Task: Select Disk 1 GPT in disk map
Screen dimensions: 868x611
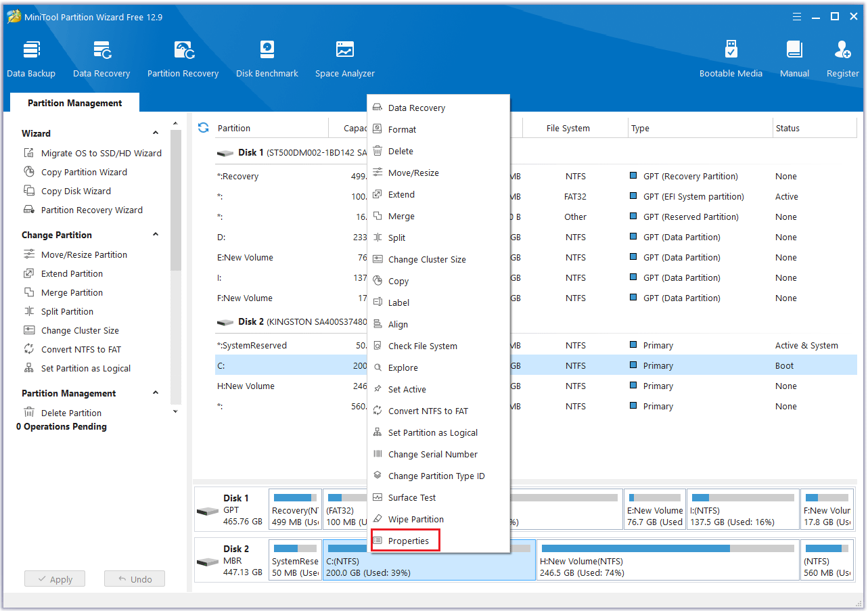Action: (x=231, y=510)
